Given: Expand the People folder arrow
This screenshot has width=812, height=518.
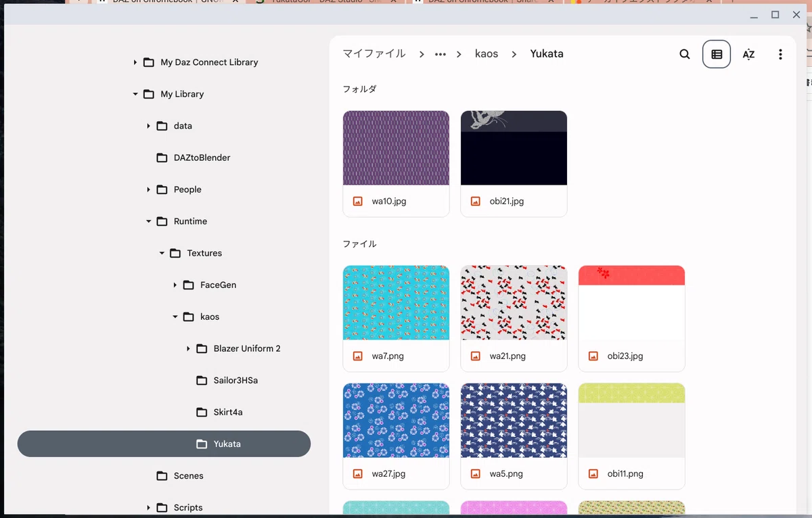Looking at the screenshot, I should pos(148,189).
